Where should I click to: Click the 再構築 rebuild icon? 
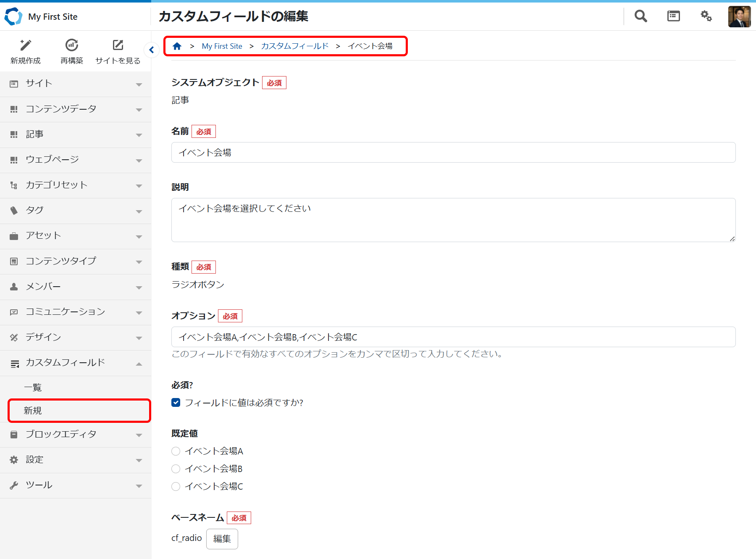pyautogui.click(x=72, y=45)
